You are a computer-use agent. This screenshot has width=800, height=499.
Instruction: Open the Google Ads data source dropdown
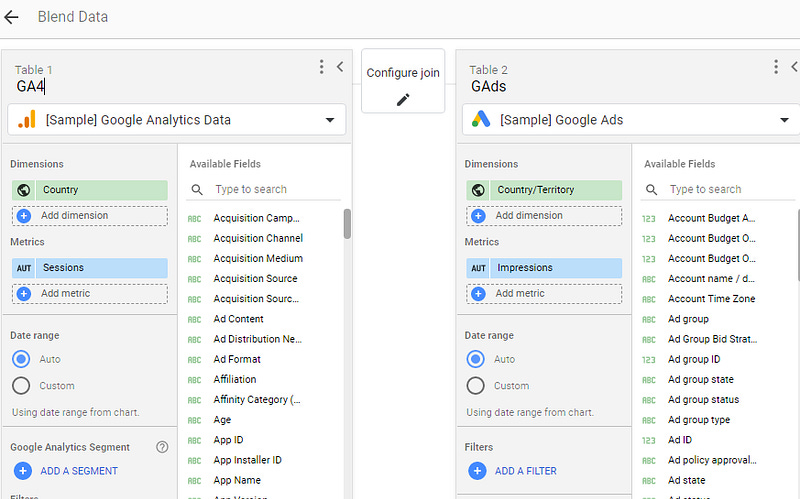[784, 120]
